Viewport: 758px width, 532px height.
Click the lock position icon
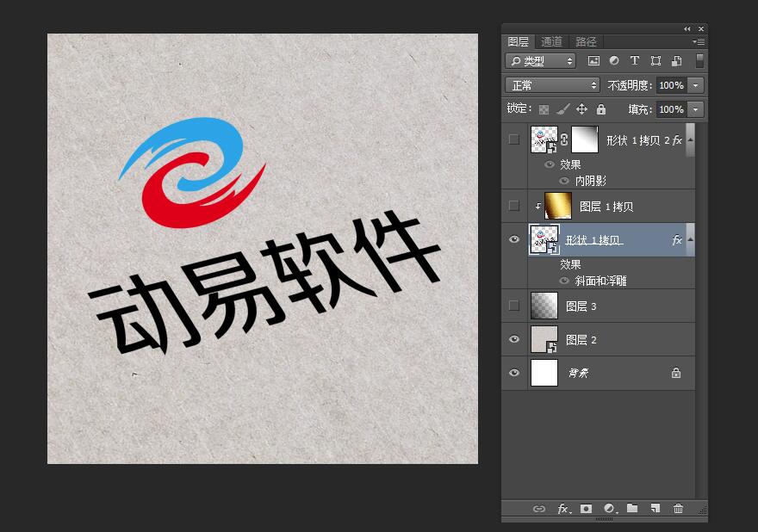click(x=581, y=109)
